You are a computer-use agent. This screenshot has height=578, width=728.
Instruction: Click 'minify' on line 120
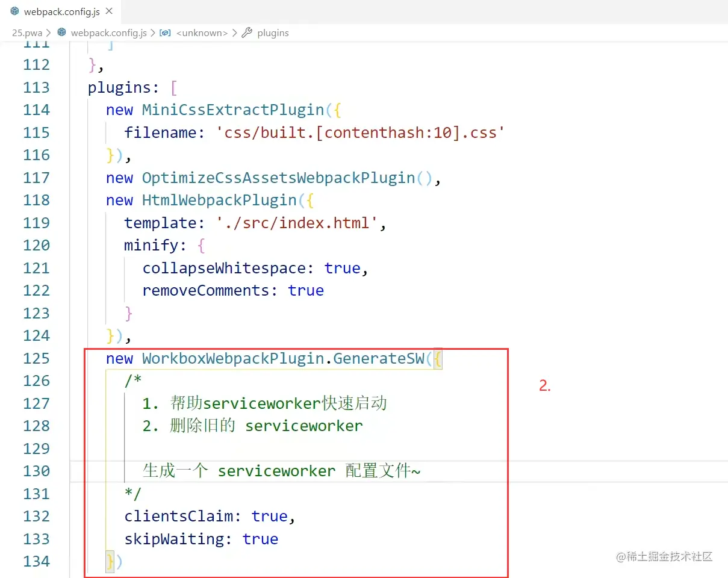(x=151, y=245)
